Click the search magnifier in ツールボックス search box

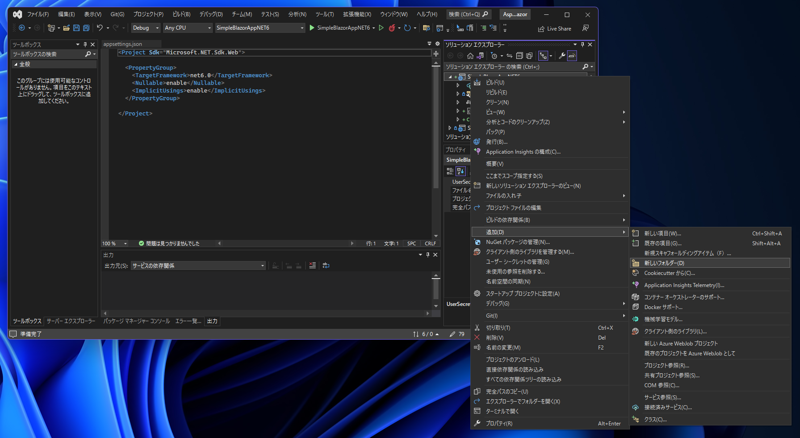88,54
